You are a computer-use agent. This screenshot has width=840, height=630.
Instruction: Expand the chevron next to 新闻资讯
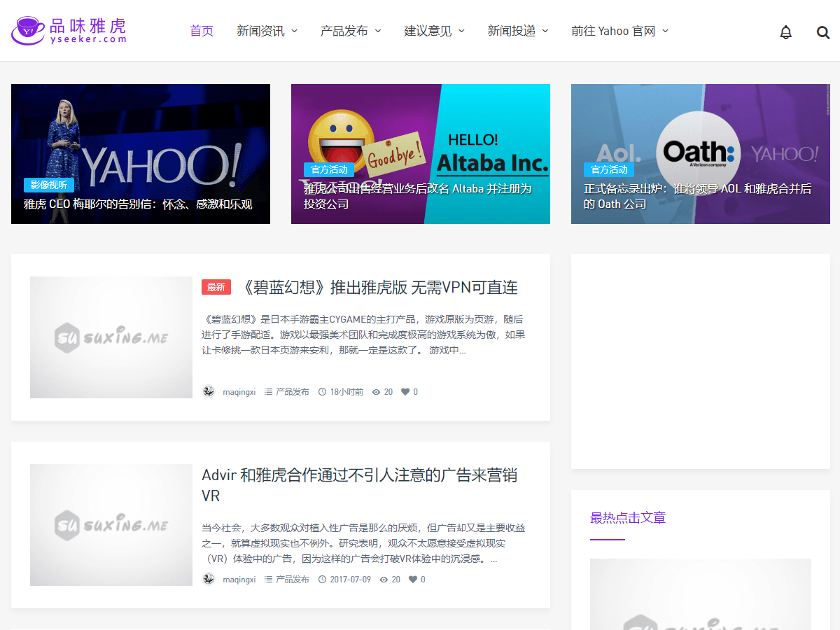295,31
